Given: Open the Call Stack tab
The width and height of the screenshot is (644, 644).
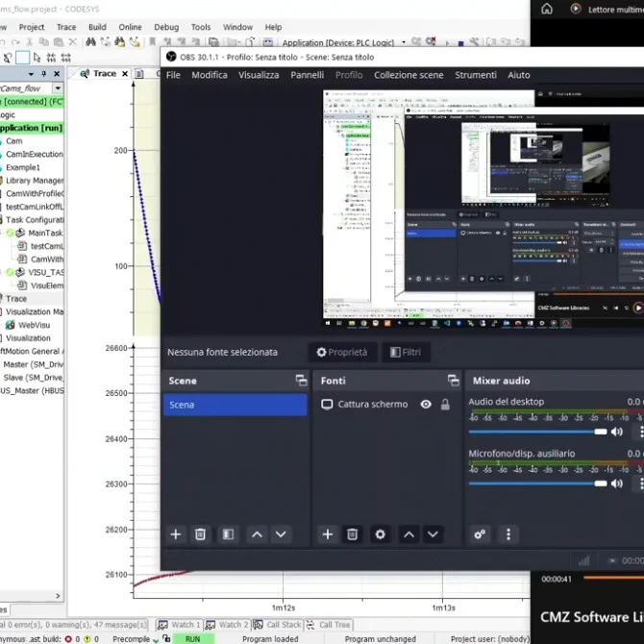Looking at the screenshot, I should click(x=278, y=625).
